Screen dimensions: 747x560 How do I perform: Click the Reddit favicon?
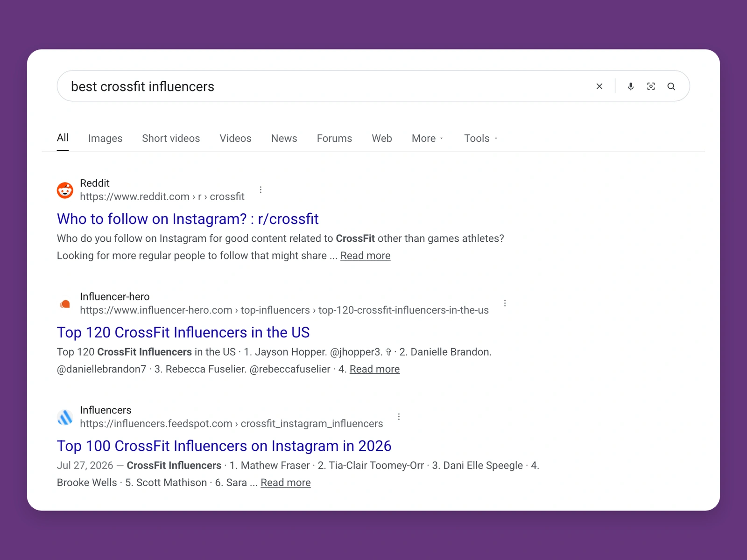tap(65, 190)
